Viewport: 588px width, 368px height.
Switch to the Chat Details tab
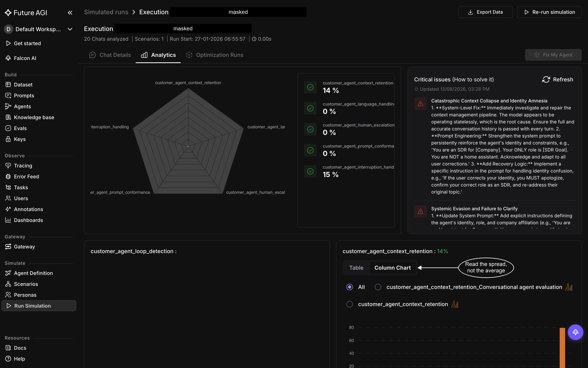[x=110, y=55]
